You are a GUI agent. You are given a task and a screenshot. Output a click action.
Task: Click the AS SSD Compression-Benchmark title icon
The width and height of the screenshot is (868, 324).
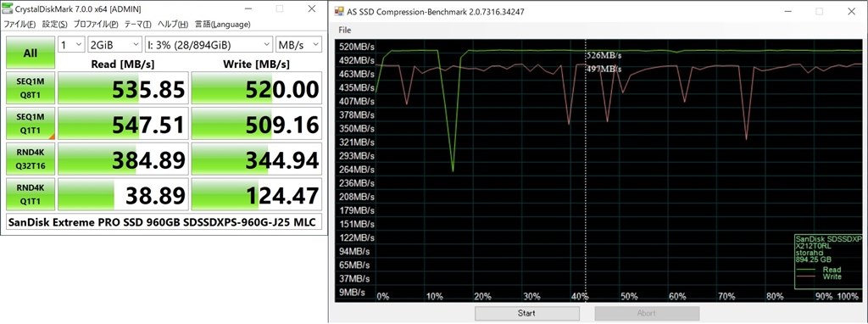tap(339, 11)
